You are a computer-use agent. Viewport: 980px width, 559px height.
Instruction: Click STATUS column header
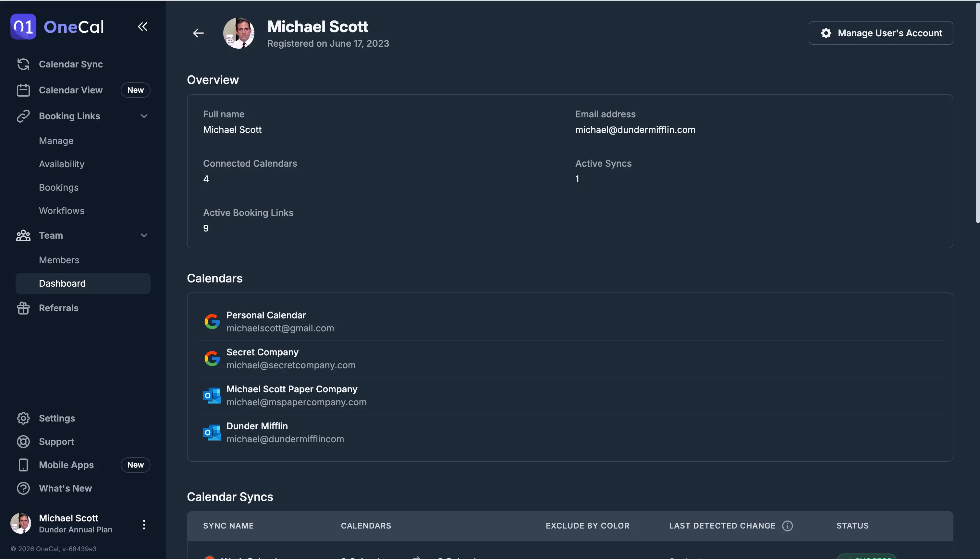click(x=852, y=526)
